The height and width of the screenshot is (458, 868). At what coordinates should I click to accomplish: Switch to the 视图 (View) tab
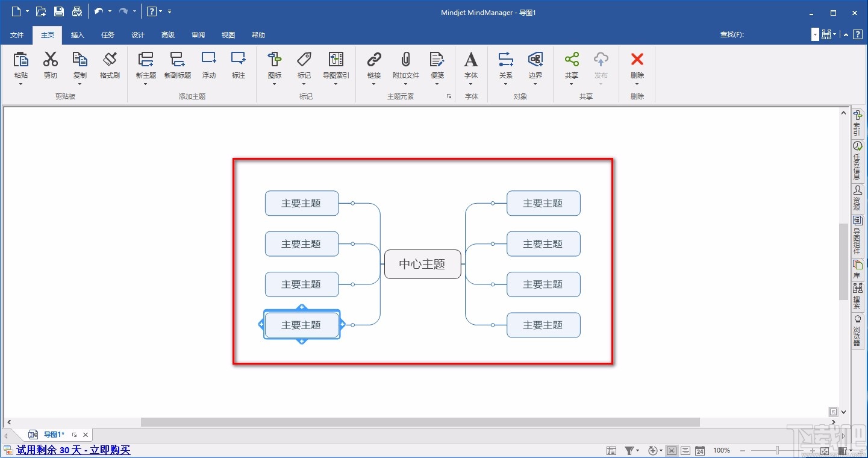[x=228, y=35]
